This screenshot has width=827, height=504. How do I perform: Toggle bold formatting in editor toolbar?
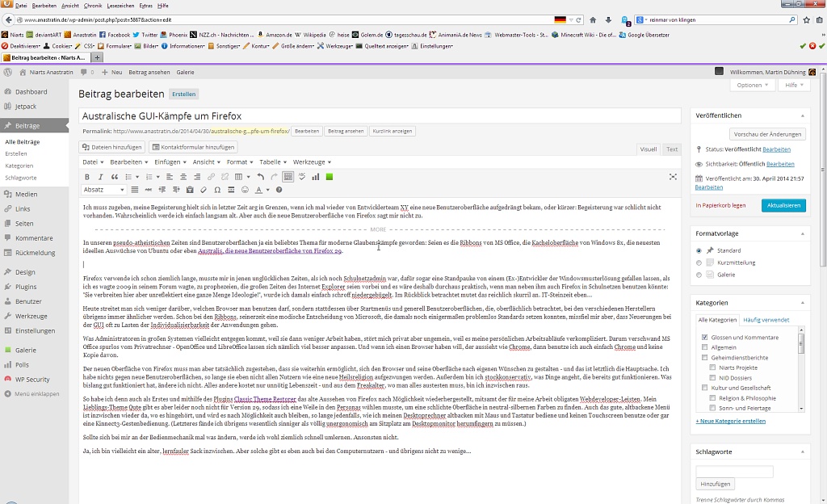click(x=87, y=177)
